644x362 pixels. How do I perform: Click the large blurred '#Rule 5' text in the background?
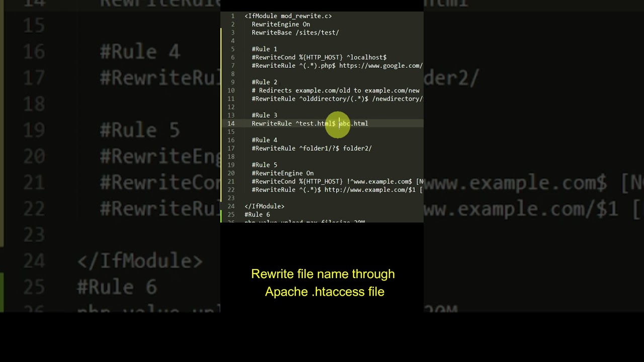(140, 130)
